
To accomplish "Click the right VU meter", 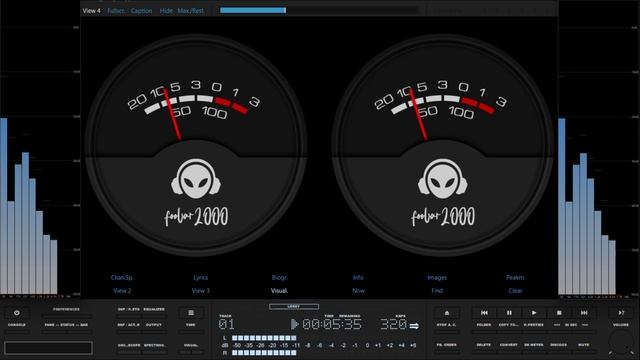I will [443, 145].
